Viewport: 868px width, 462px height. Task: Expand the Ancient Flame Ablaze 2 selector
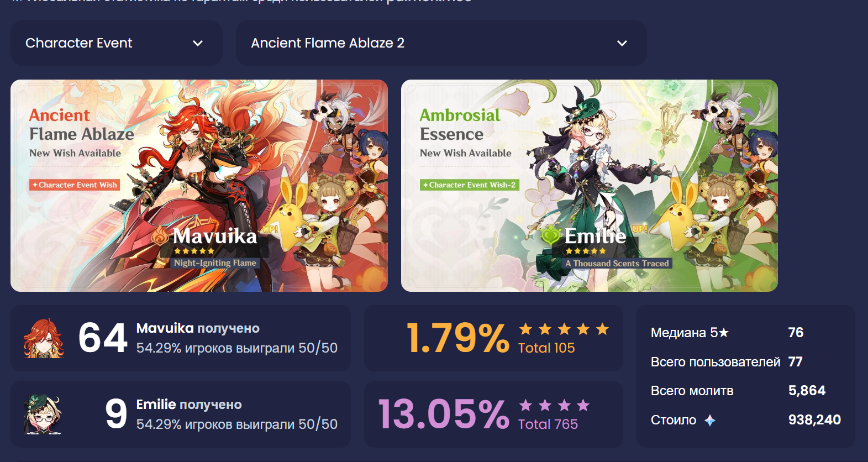click(441, 43)
